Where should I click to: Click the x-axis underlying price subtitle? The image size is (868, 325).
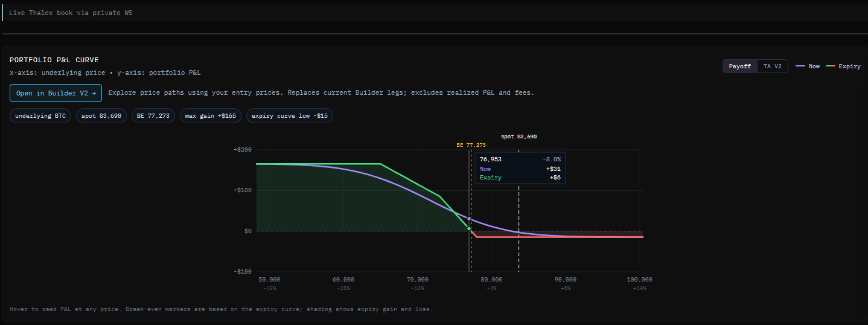pyautogui.click(x=105, y=72)
